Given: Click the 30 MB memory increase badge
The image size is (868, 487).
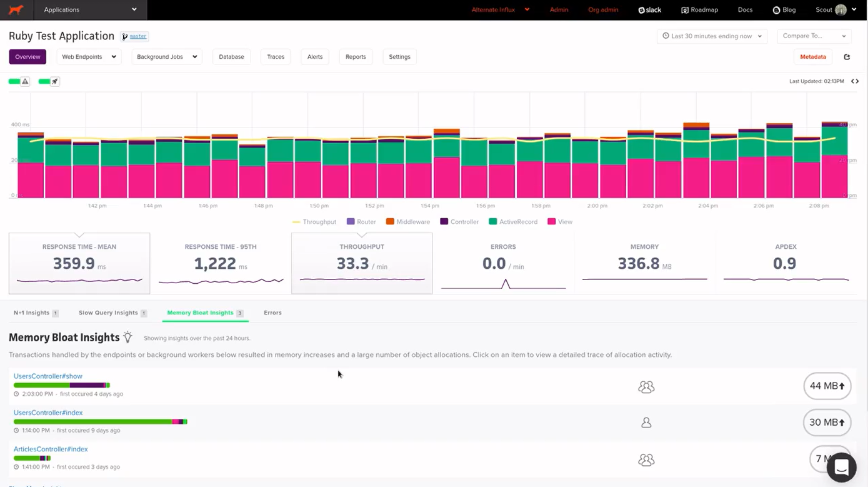Looking at the screenshot, I should [827, 423].
